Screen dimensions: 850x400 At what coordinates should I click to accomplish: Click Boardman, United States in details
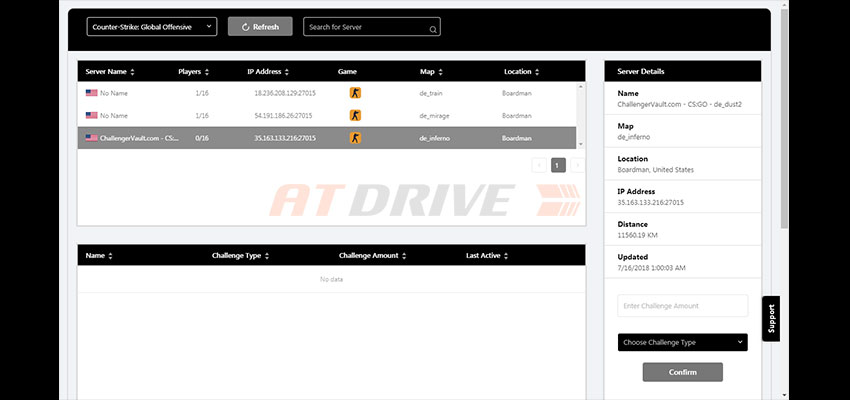point(655,170)
